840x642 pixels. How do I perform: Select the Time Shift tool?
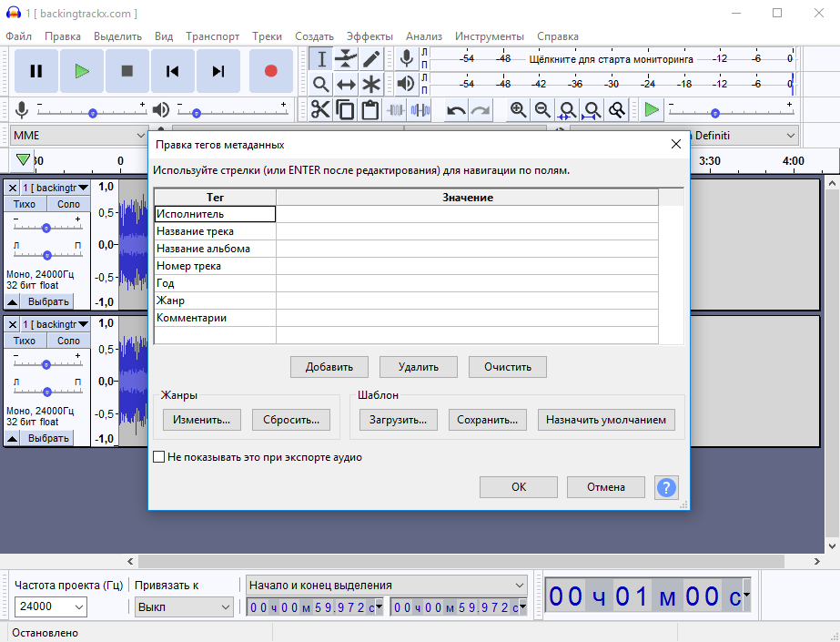(x=346, y=84)
